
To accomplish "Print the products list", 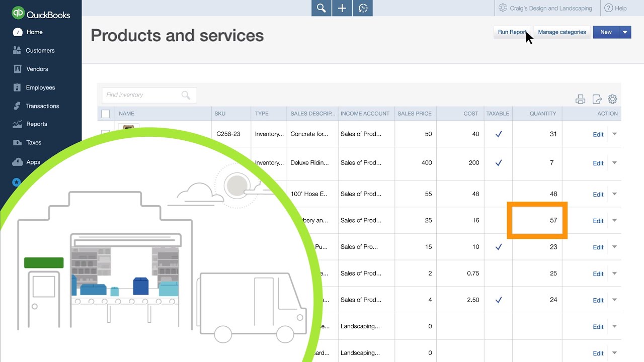I will [580, 99].
